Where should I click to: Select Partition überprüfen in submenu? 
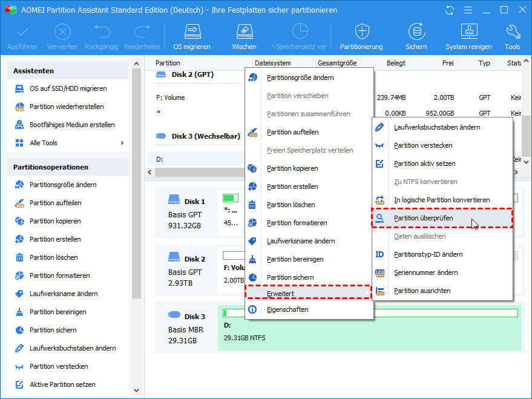point(442,218)
